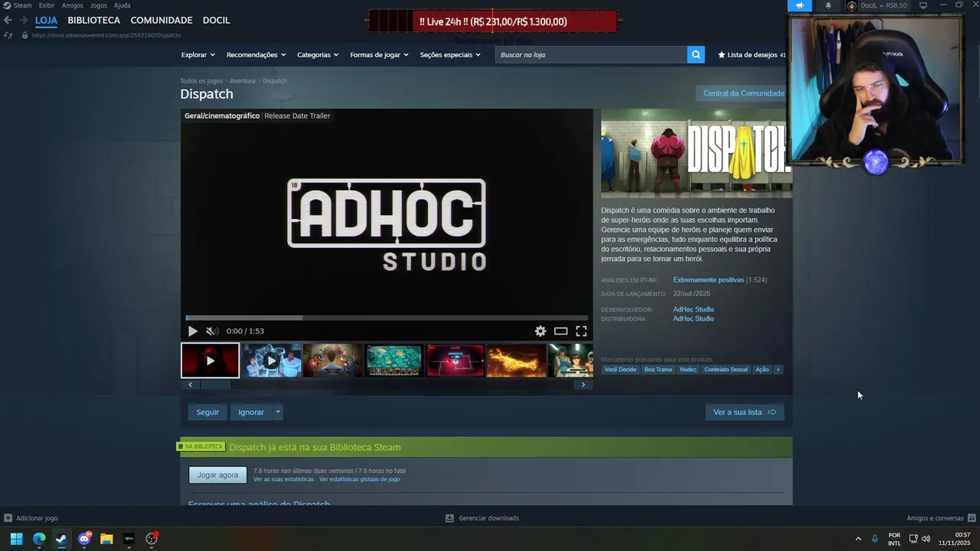Toggle theater mode for the trailer

click(561, 331)
